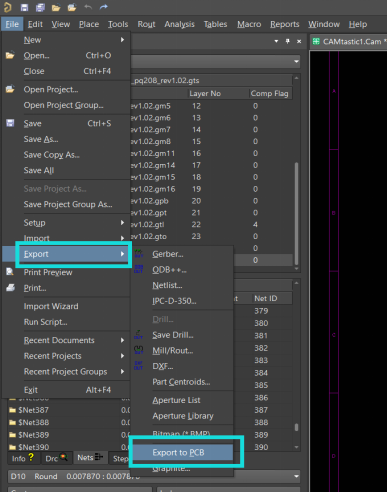388x492 pixels.
Task: Switch to the Drc tab
Action: click(x=56, y=458)
